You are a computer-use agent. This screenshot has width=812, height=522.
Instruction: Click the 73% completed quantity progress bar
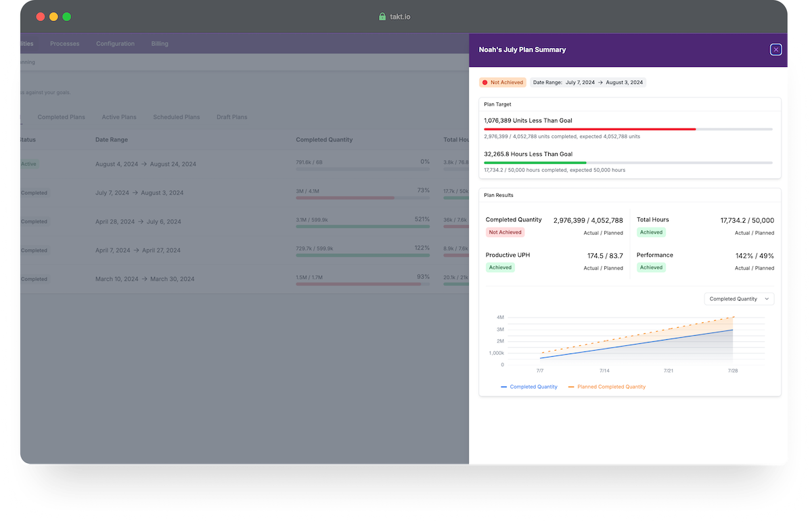point(363,198)
